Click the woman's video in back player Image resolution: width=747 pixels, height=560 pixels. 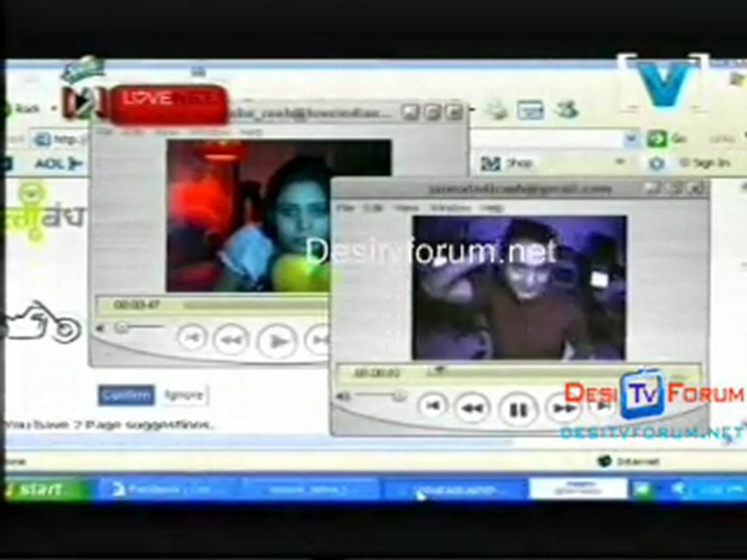247,215
